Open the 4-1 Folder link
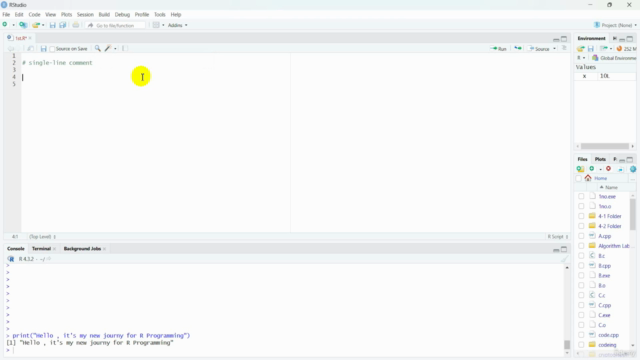Screen dimensions: 640x360 tap(610, 216)
